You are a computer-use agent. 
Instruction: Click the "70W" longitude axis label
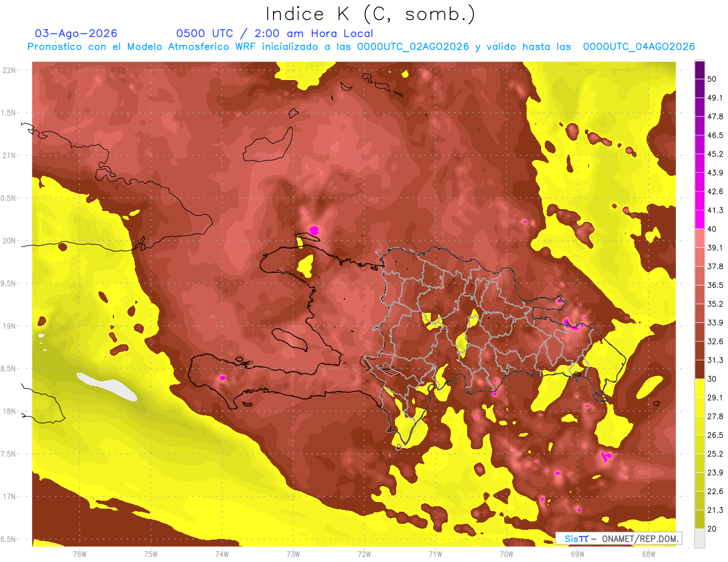507,554
